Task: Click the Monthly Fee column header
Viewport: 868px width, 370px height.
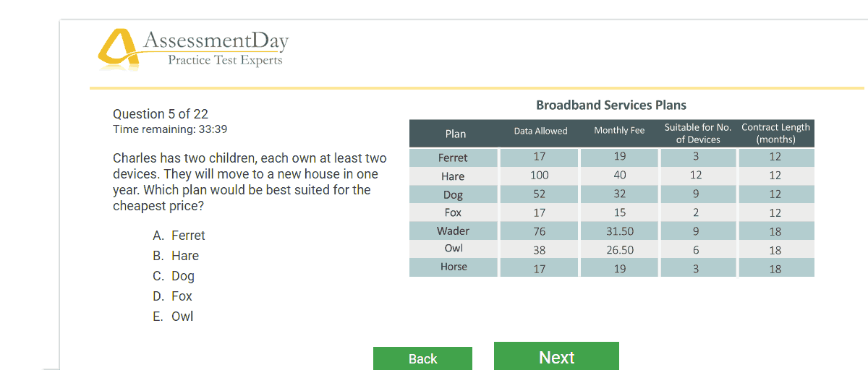Action: pyautogui.click(x=619, y=132)
